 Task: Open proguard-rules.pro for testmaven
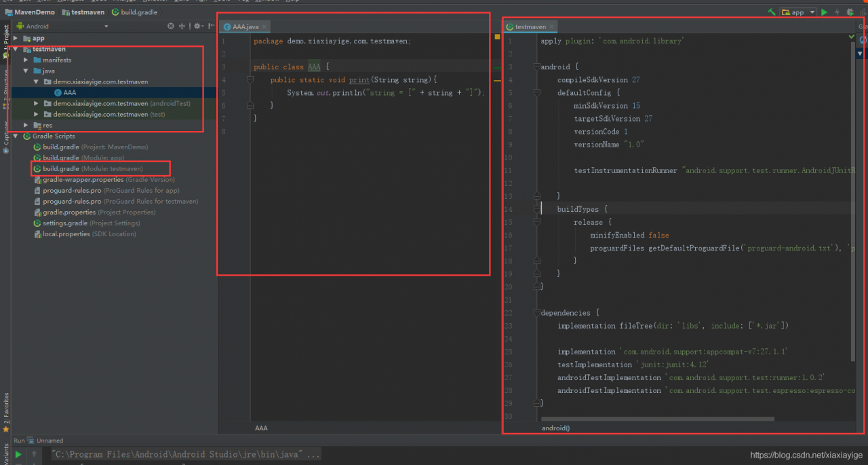tap(116, 201)
